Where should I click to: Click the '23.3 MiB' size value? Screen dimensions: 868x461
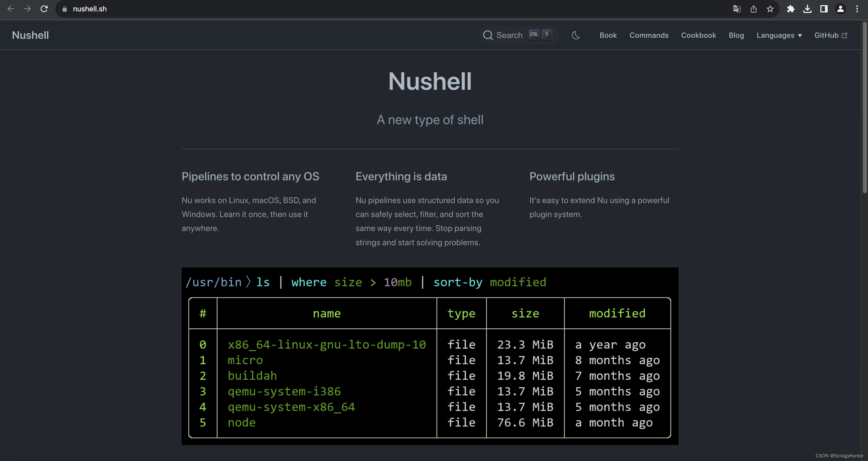click(525, 345)
